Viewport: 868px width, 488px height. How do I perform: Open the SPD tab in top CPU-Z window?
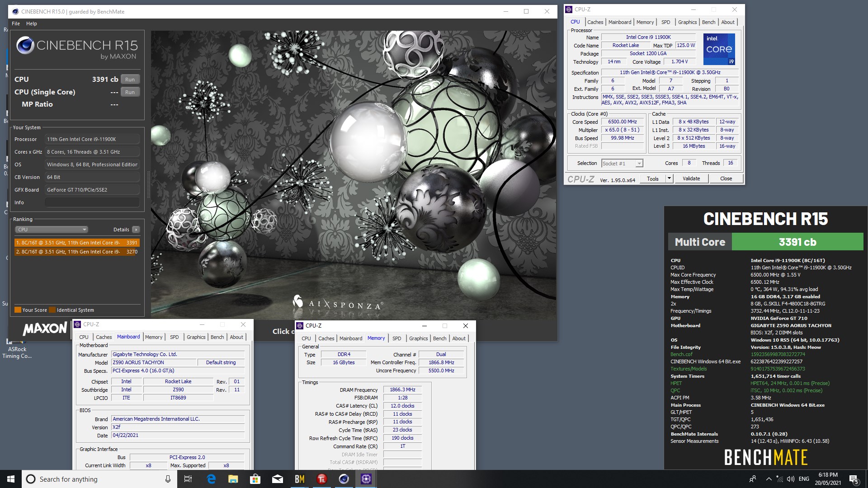(666, 22)
